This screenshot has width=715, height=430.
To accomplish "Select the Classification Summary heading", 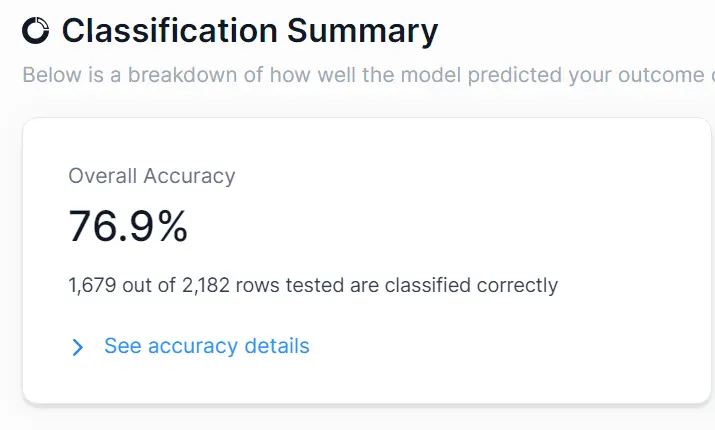I will pyautogui.click(x=249, y=31).
